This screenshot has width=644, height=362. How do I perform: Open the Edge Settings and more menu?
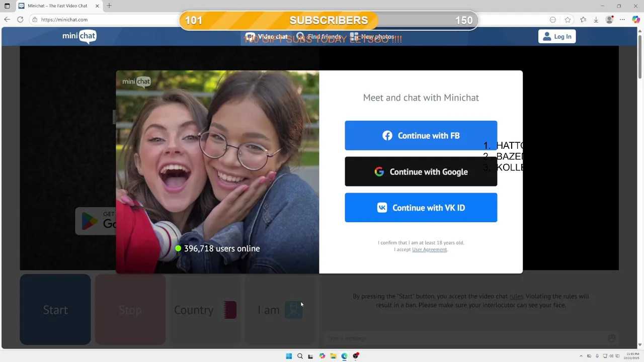622,20
